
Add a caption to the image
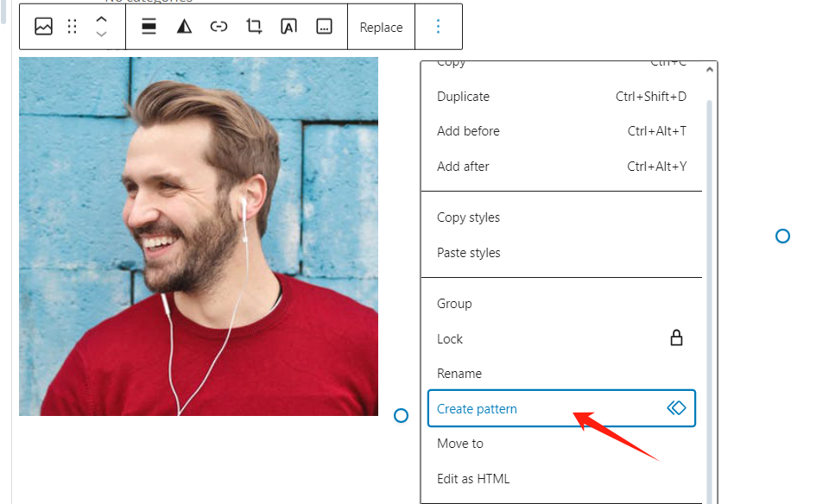(x=324, y=27)
